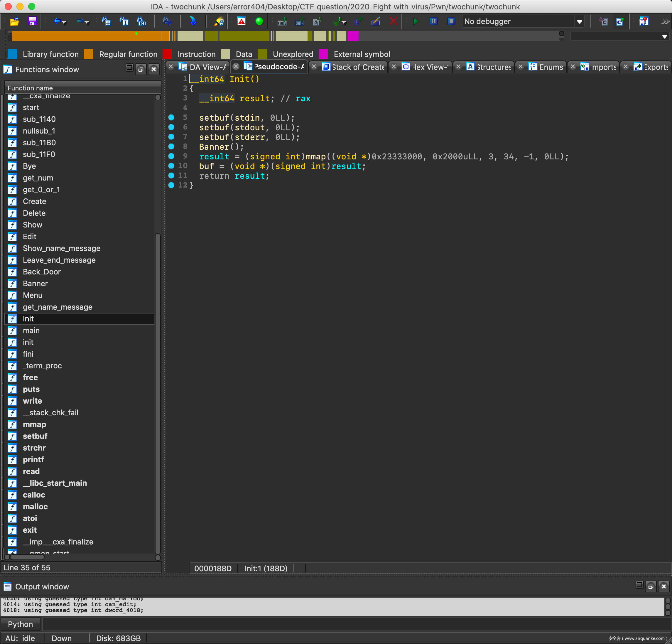This screenshot has width=672, height=644.
Task: Click the Python console button
Action: (x=21, y=624)
